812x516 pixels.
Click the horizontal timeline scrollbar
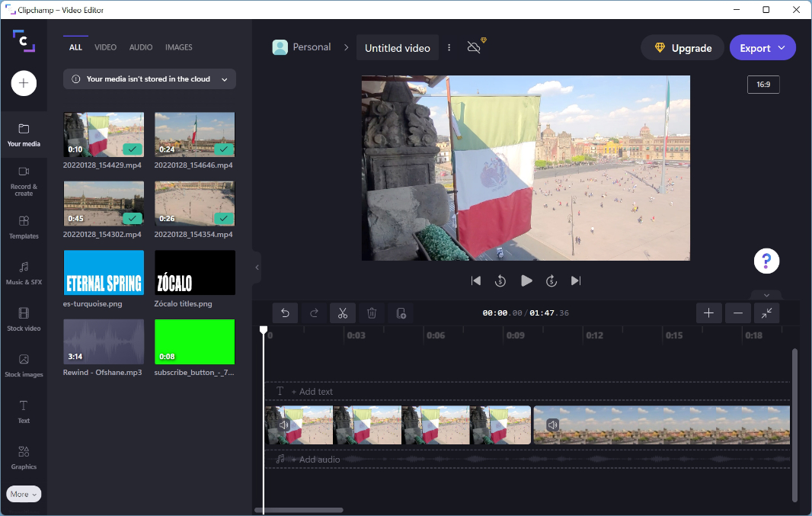[299, 510]
